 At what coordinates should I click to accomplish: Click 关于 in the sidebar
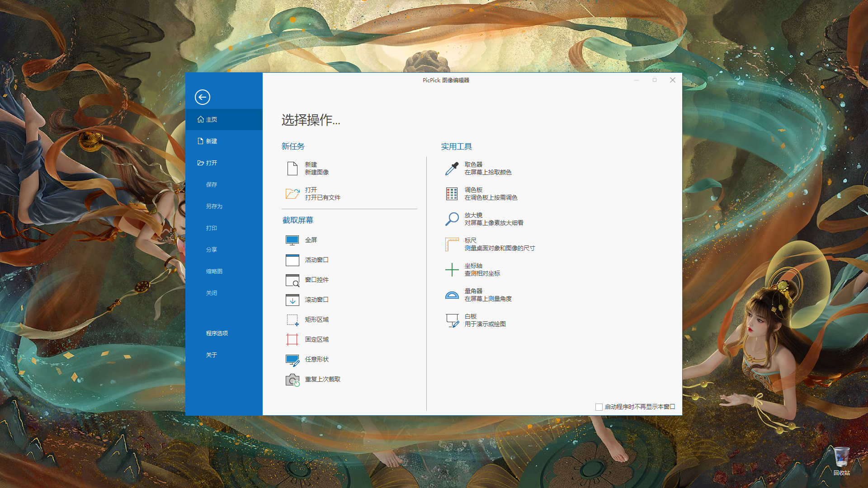(x=211, y=355)
